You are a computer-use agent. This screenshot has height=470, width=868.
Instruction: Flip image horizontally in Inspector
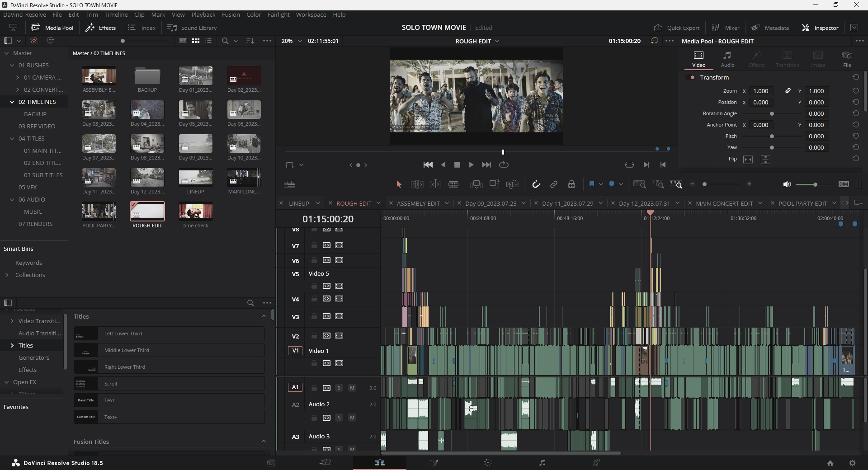(x=748, y=160)
